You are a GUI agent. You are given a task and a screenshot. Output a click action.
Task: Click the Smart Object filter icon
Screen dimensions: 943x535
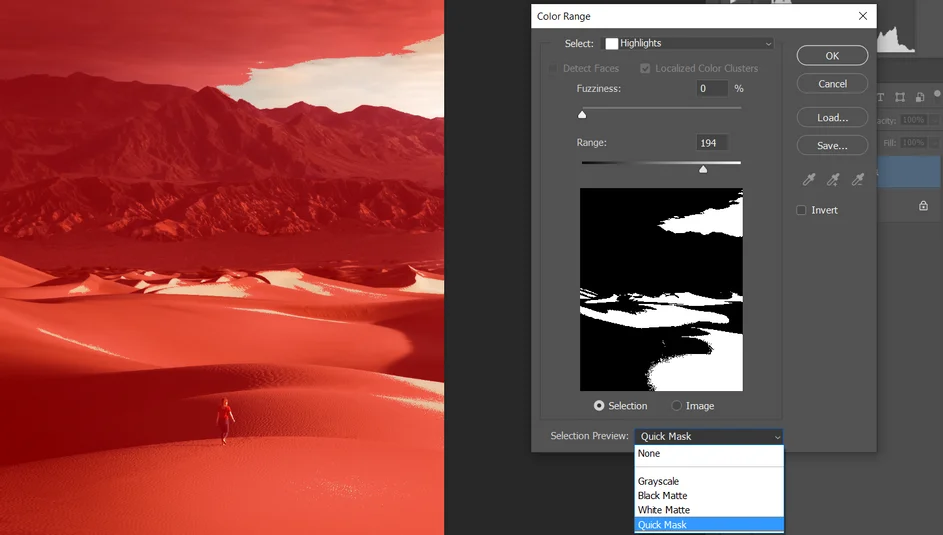[919, 97]
